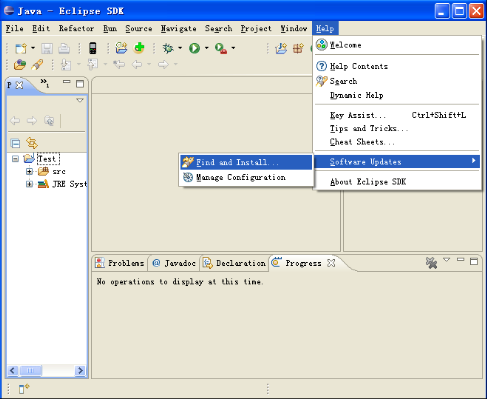Click the Debug bug icon
This screenshot has height=399, width=487.
pyautogui.click(x=168, y=48)
